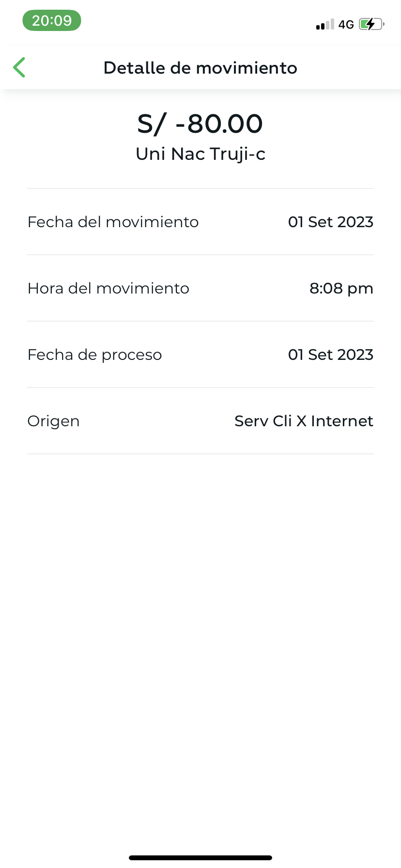Tap the 'Detalle de movimiento' header title
The height and width of the screenshot is (868, 401).
pos(200,68)
